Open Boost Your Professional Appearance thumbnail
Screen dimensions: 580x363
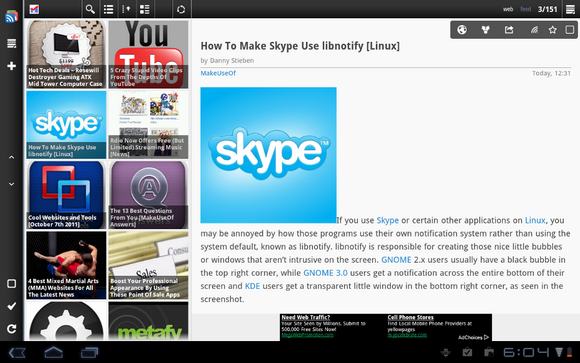click(148, 265)
